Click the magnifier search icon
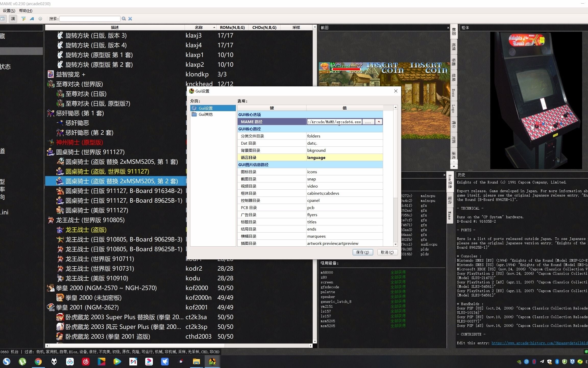 click(124, 19)
